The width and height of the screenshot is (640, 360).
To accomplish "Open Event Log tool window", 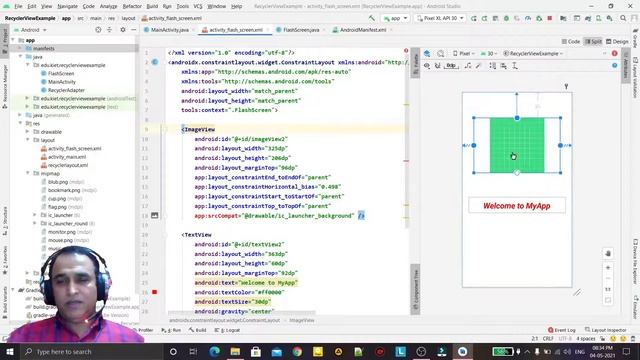I will pos(562,330).
